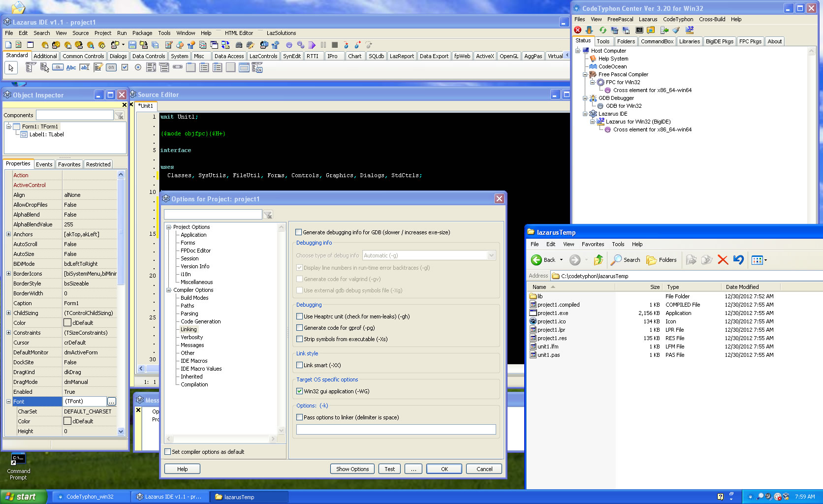Click Show Options button
This screenshot has width=823, height=504.
point(352,469)
